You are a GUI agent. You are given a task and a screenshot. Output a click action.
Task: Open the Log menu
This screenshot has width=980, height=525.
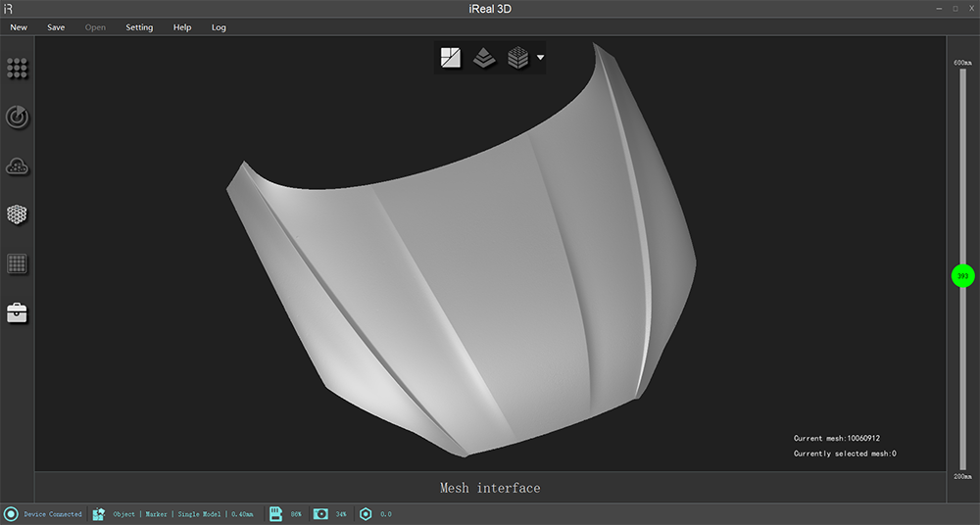click(x=219, y=27)
